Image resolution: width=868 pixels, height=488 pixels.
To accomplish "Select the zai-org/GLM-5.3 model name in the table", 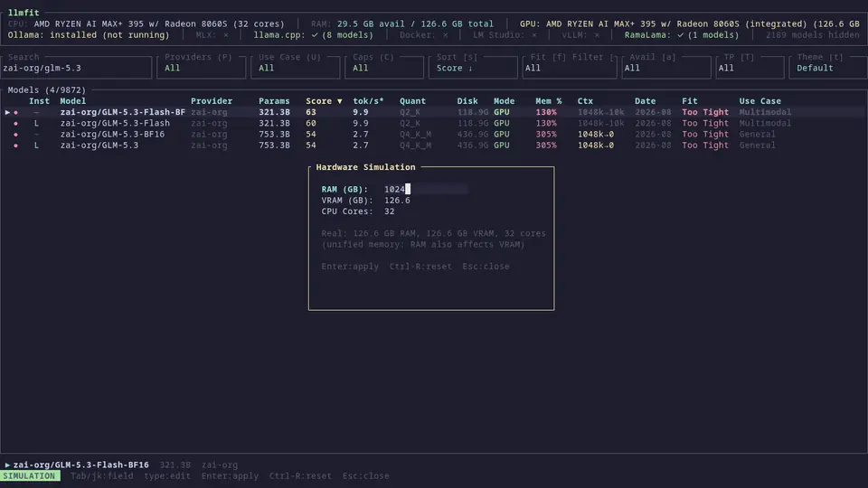I will [x=99, y=145].
